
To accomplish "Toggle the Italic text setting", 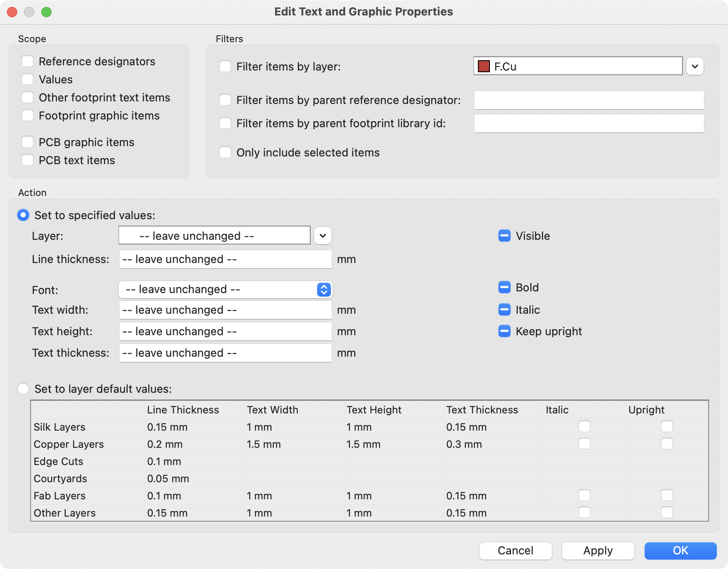I will [x=504, y=309].
